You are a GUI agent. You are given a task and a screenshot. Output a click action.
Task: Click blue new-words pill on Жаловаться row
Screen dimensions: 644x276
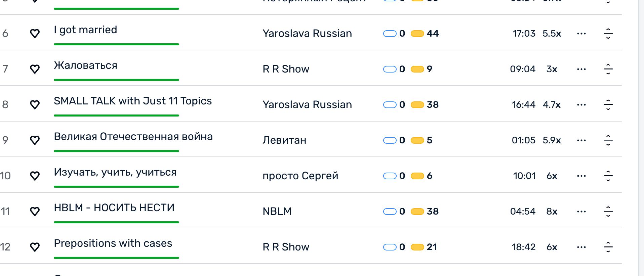pyautogui.click(x=390, y=69)
